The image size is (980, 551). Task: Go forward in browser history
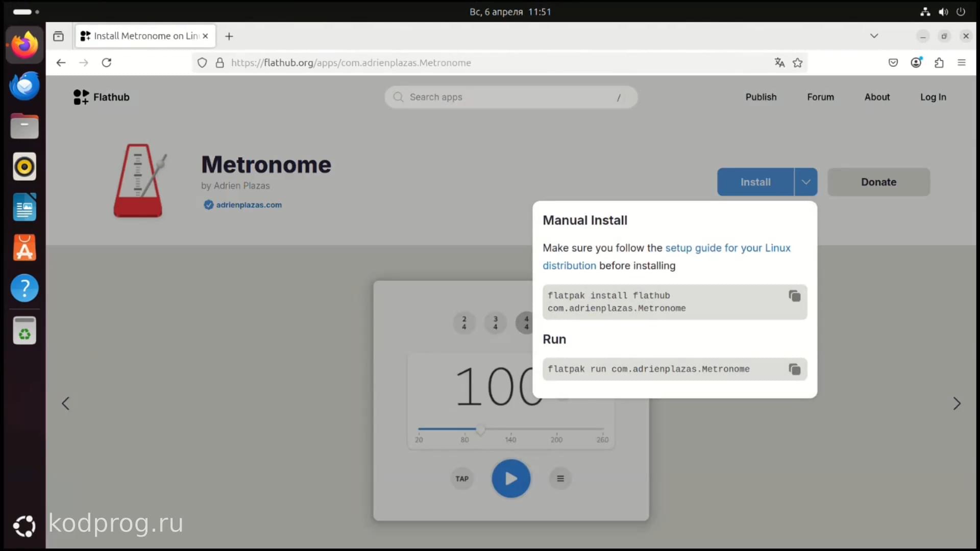pyautogui.click(x=84, y=63)
